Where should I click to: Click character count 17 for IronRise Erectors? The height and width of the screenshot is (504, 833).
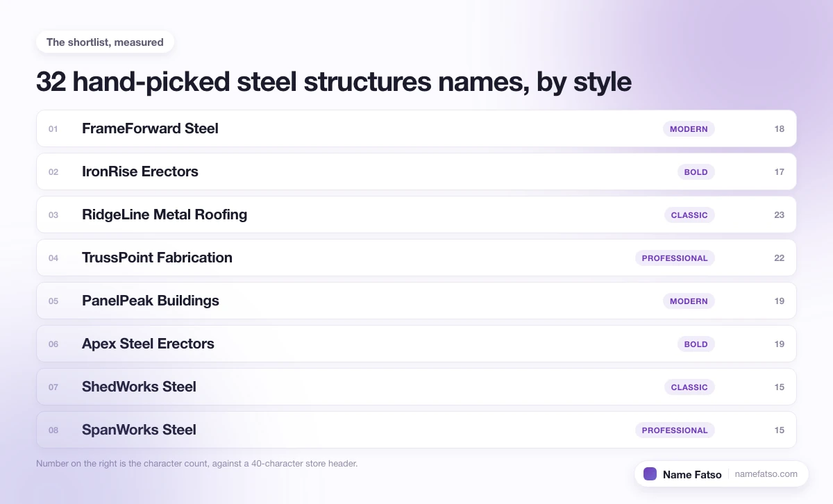click(x=780, y=172)
